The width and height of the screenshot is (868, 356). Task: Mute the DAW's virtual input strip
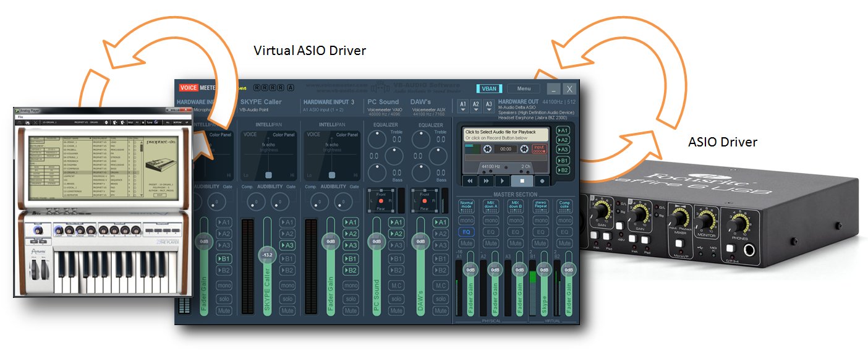pyautogui.click(x=441, y=311)
